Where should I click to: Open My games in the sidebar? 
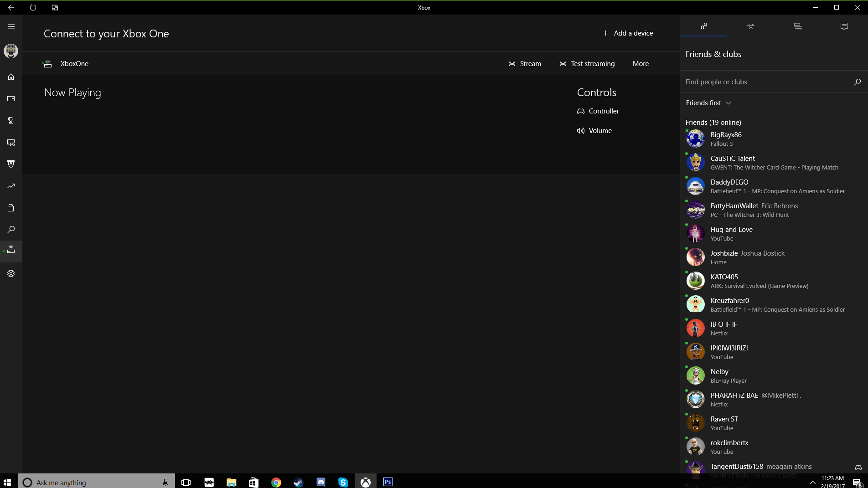pyautogui.click(x=11, y=98)
